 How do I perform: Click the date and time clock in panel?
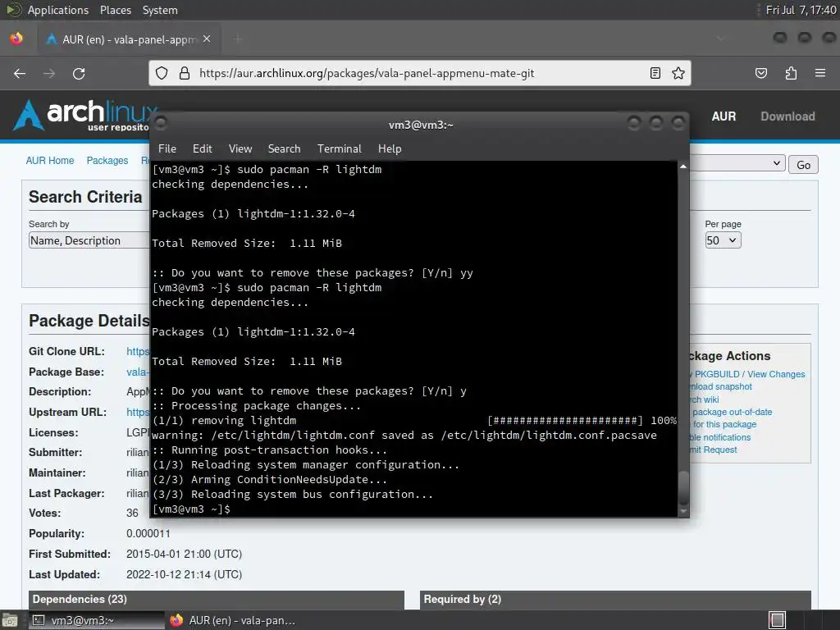801,10
